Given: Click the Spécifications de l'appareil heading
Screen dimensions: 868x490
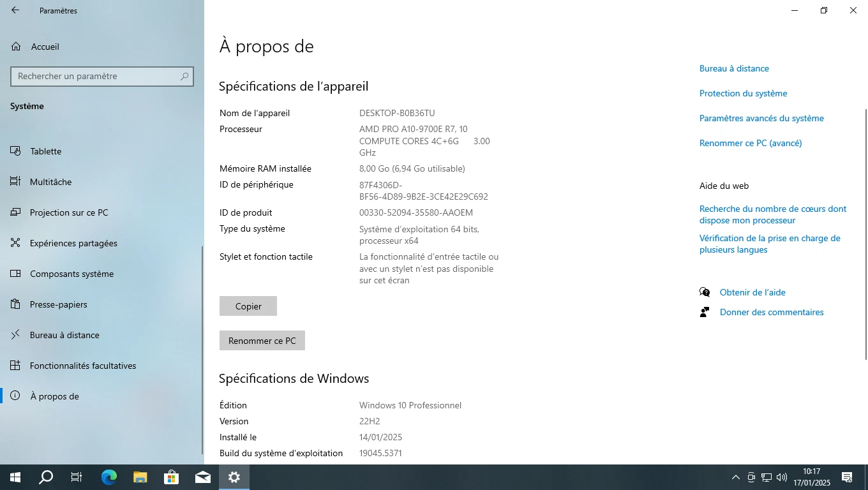Looking at the screenshot, I should (294, 86).
